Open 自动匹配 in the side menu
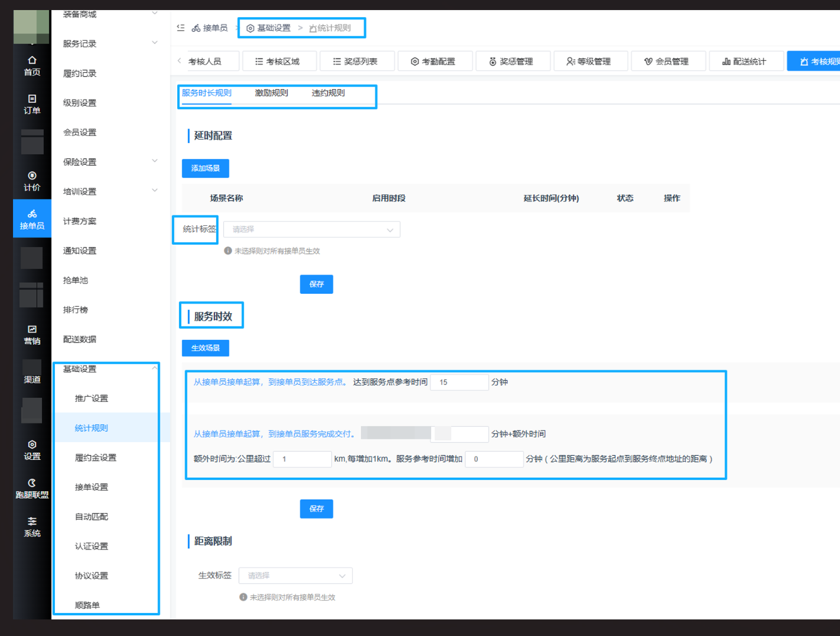The image size is (840, 636). click(92, 517)
